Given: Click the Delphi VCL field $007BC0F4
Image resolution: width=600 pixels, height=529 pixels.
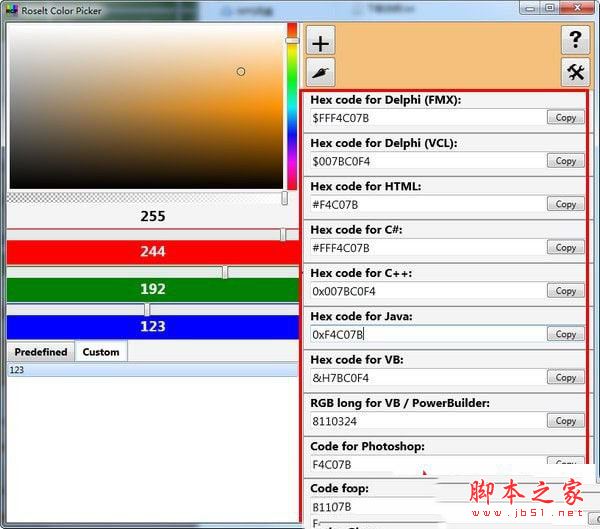Looking at the screenshot, I should tap(429, 161).
